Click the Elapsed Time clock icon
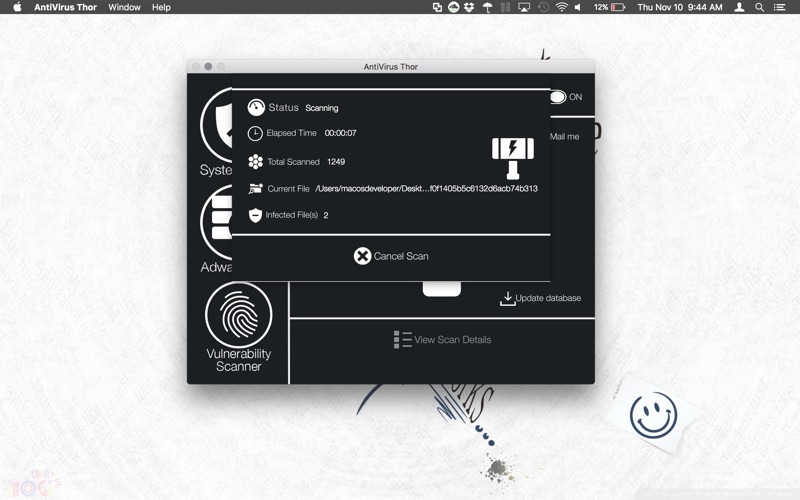This screenshot has width=800, height=500. [x=255, y=134]
